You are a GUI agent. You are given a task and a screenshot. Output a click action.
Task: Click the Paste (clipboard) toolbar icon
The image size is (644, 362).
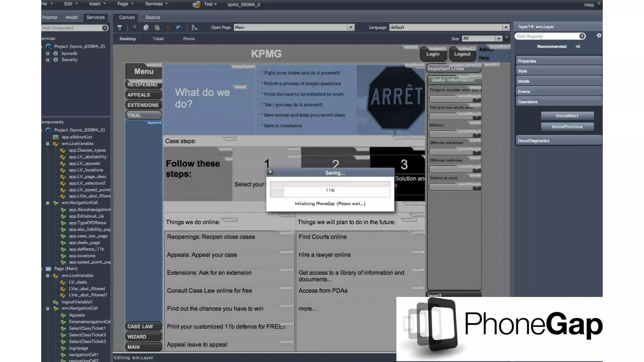pos(157,28)
